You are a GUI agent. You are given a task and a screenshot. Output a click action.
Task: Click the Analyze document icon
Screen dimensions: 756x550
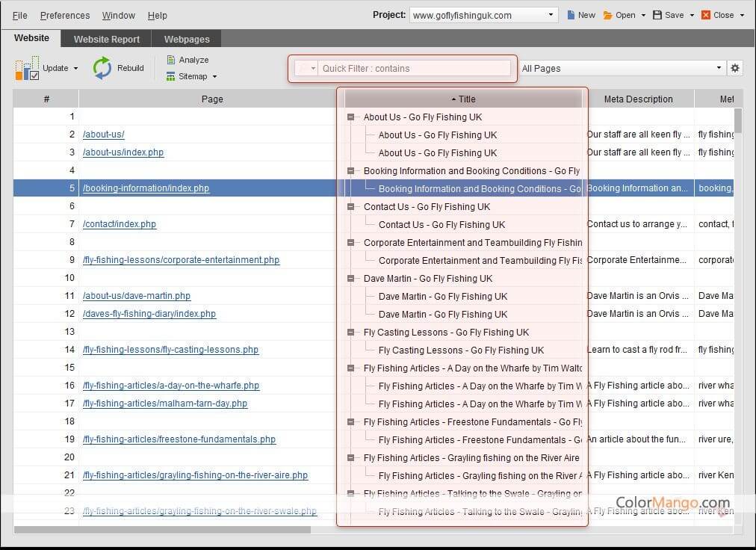coord(171,60)
